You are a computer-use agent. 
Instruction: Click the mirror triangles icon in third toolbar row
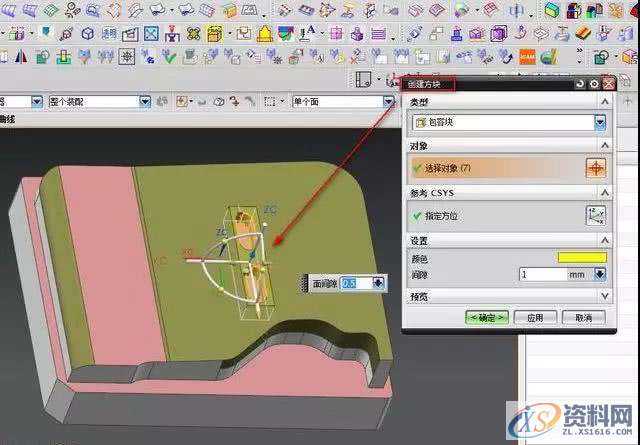20,57
